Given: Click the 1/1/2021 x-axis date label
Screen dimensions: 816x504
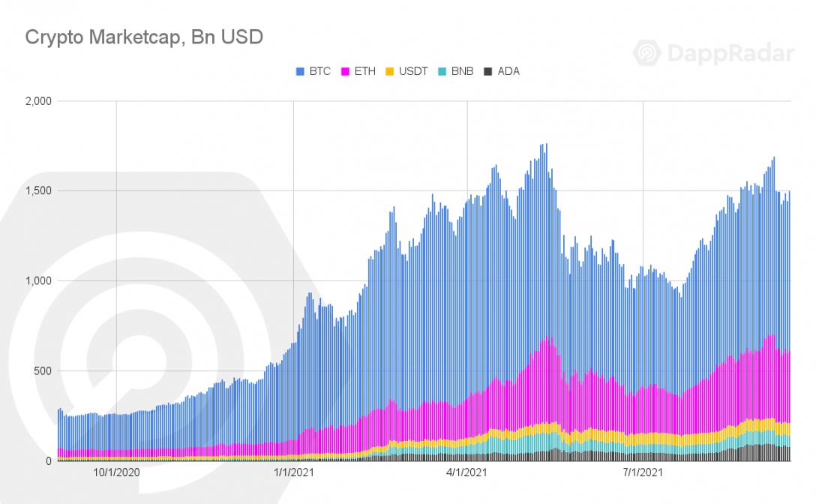Looking at the screenshot, I should [x=294, y=472].
